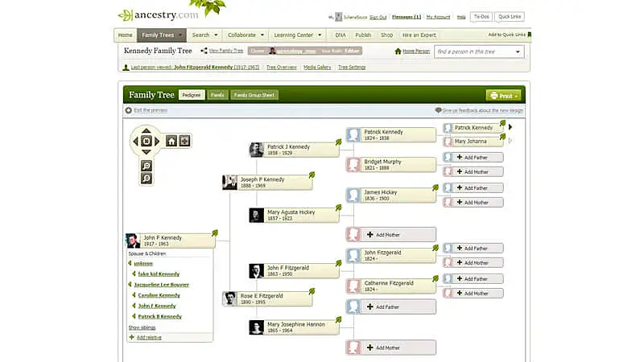The height and width of the screenshot is (362, 644).
Task: Open the Bridget Murphy person card
Action: pyautogui.click(x=391, y=165)
